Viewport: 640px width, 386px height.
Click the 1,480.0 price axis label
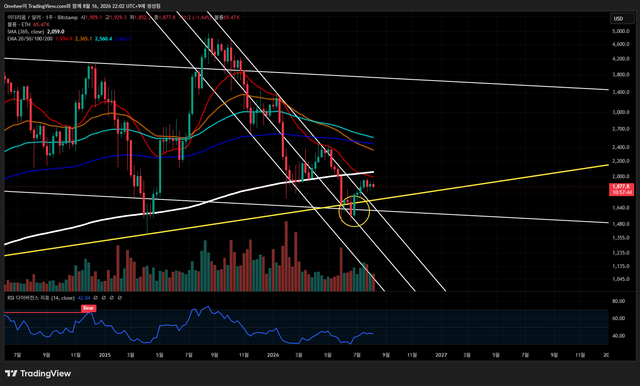[x=621, y=224]
